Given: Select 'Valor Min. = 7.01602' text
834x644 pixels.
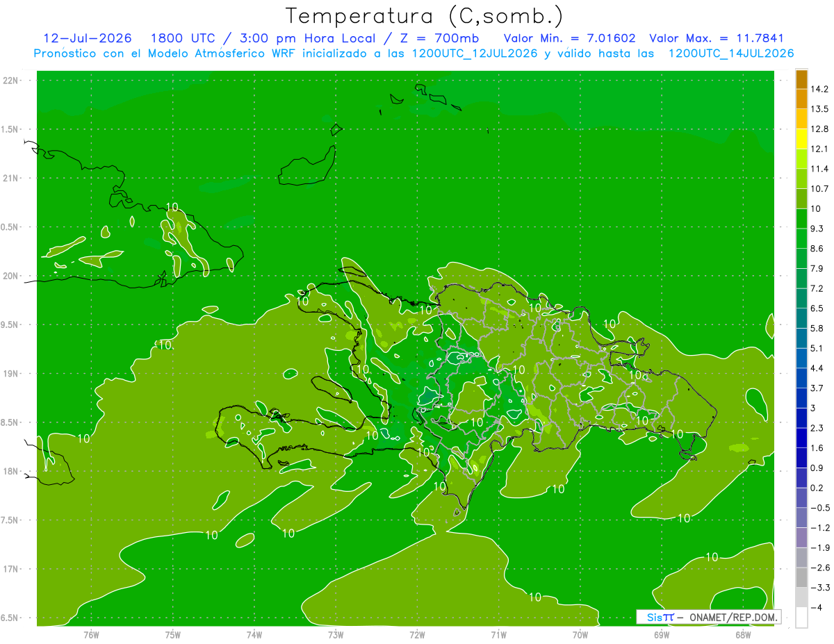Looking at the screenshot, I should pyautogui.click(x=569, y=38).
